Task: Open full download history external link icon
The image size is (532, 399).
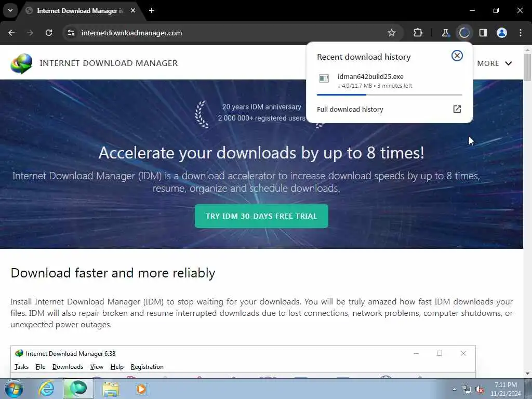Action: pos(457,109)
